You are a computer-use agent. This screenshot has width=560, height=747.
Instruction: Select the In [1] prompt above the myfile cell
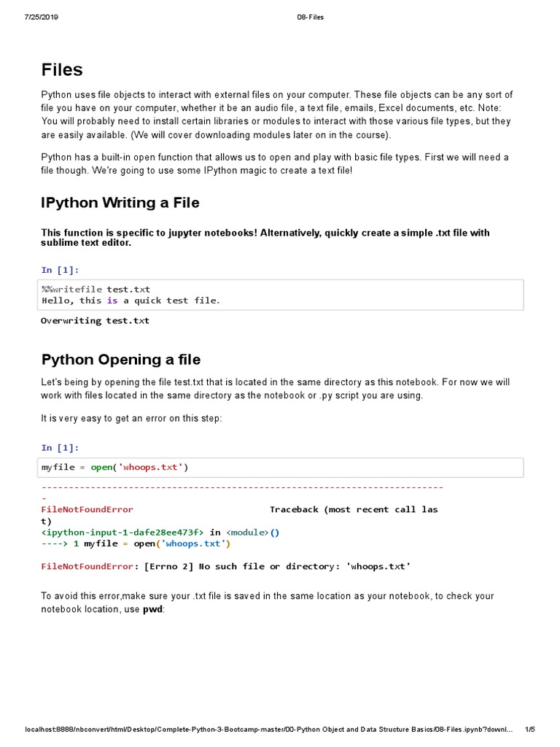coord(60,447)
